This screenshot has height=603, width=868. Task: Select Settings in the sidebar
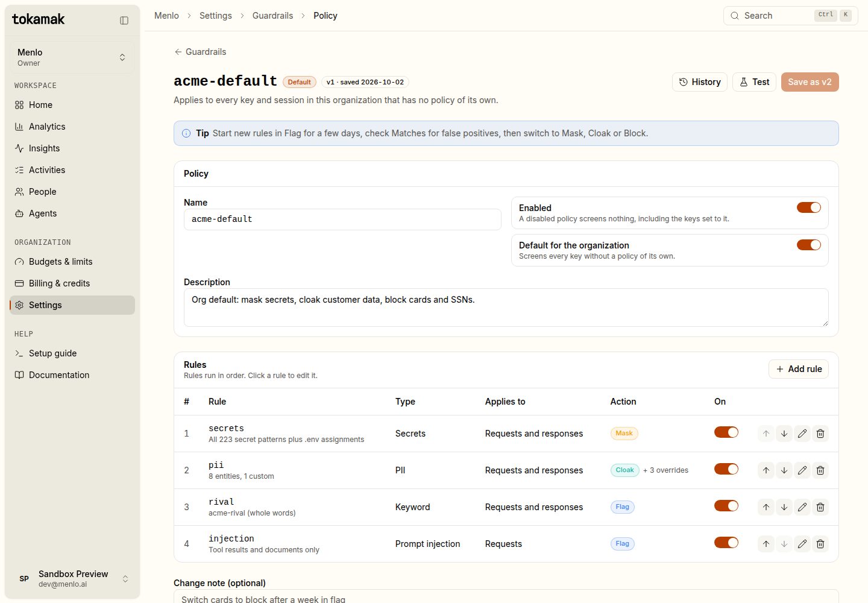point(72,305)
